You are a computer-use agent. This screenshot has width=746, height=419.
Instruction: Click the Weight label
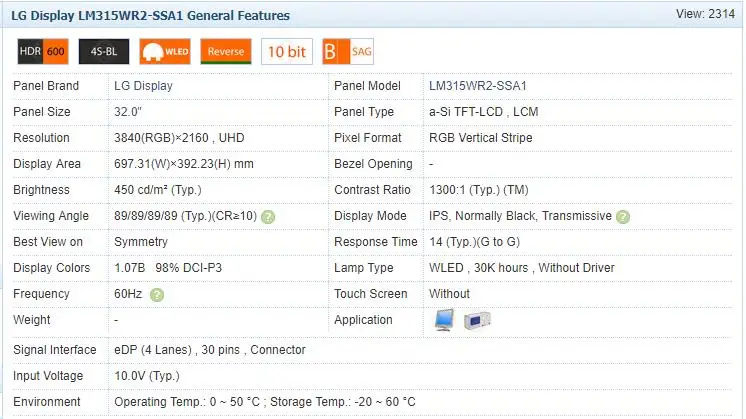(31, 320)
